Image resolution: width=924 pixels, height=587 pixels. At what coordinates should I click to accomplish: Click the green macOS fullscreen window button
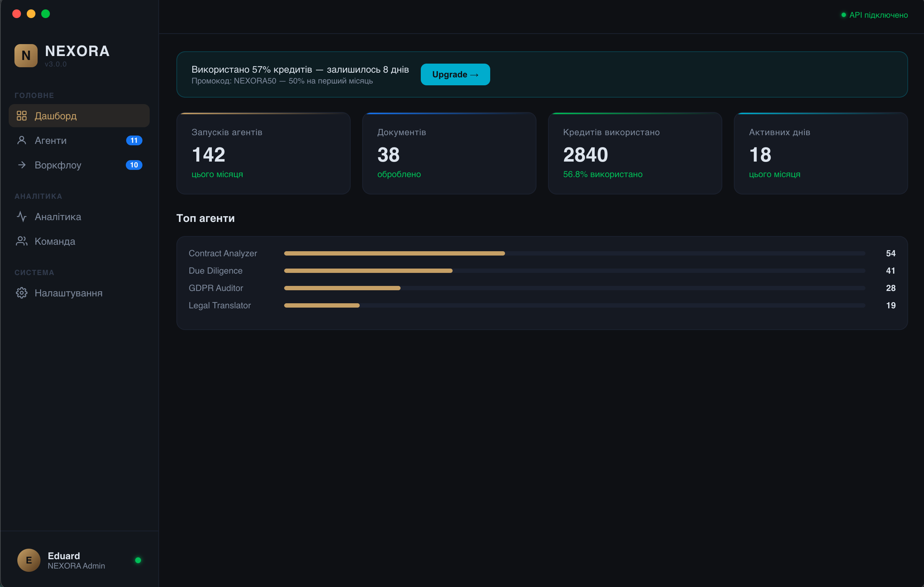46,14
